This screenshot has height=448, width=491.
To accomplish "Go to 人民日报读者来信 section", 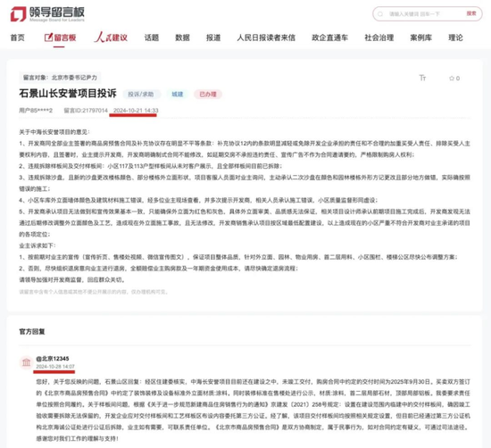I will [x=266, y=37].
